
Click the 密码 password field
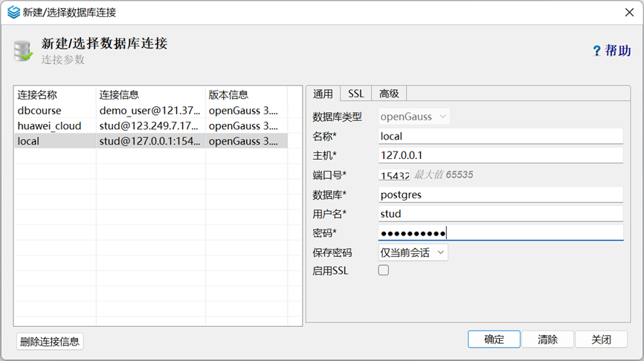tap(500, 233)
